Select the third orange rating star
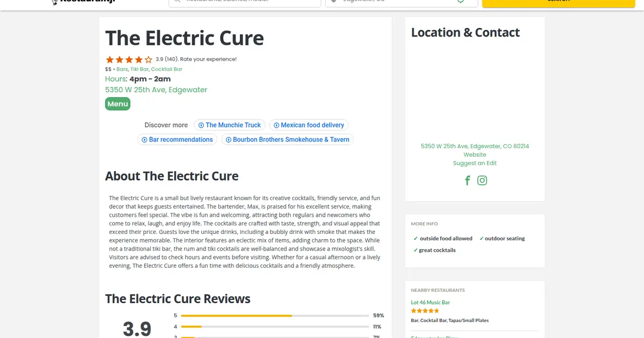 (x=129, y=60)
